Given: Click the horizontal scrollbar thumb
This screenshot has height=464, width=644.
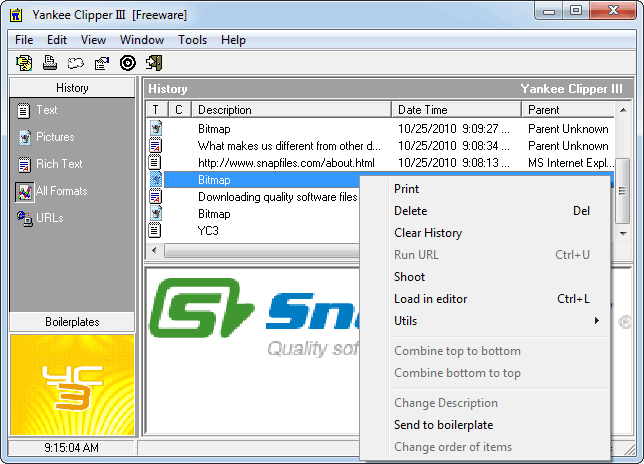Looking at the screenshot, I should tap(262, 250).
